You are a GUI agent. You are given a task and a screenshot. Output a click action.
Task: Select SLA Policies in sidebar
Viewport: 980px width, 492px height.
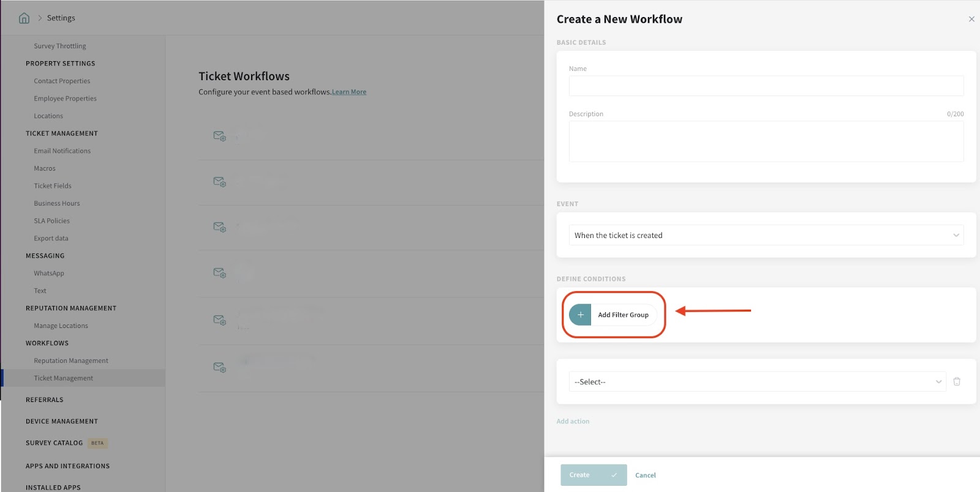tap(51, 221)
